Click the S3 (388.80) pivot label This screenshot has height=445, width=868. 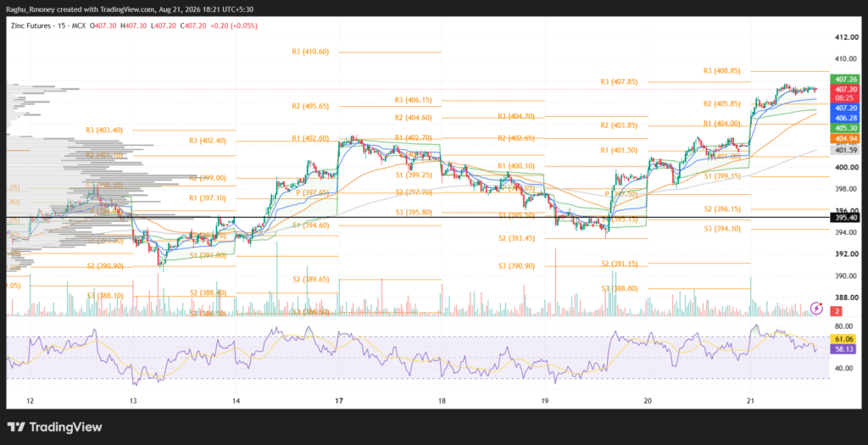(619, 288)
